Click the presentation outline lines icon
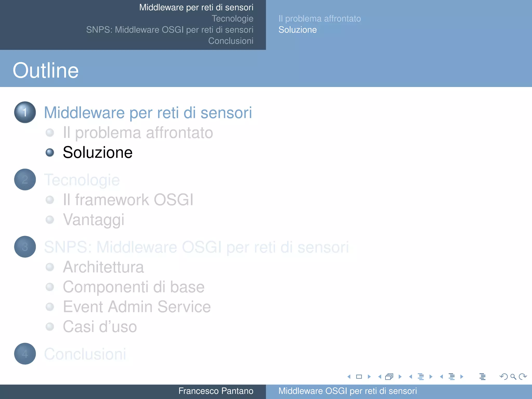Viewport: 532px width, 399px height. pyautogui.click(x=482, y=377)
